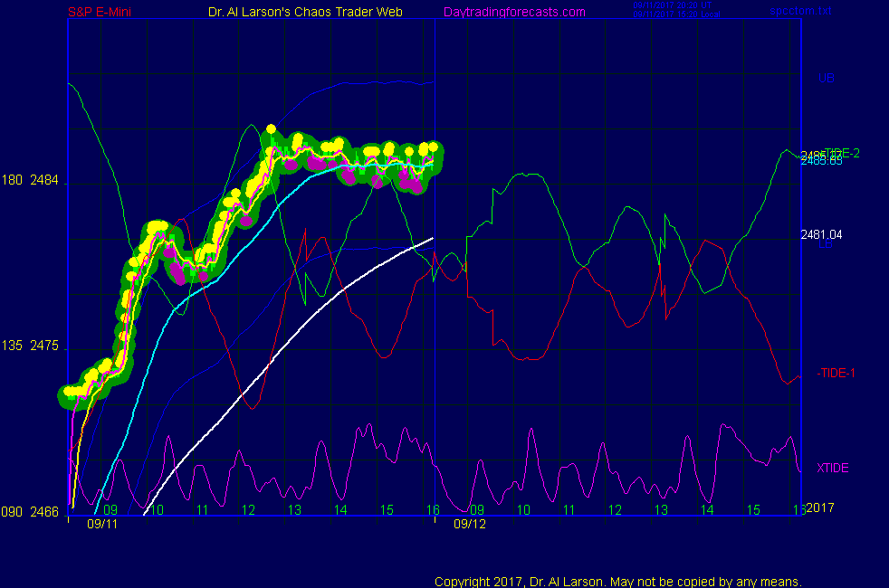The image size is (889, 588).
Task: Click the 2481.04 price value label
Action: click(821, 234)
